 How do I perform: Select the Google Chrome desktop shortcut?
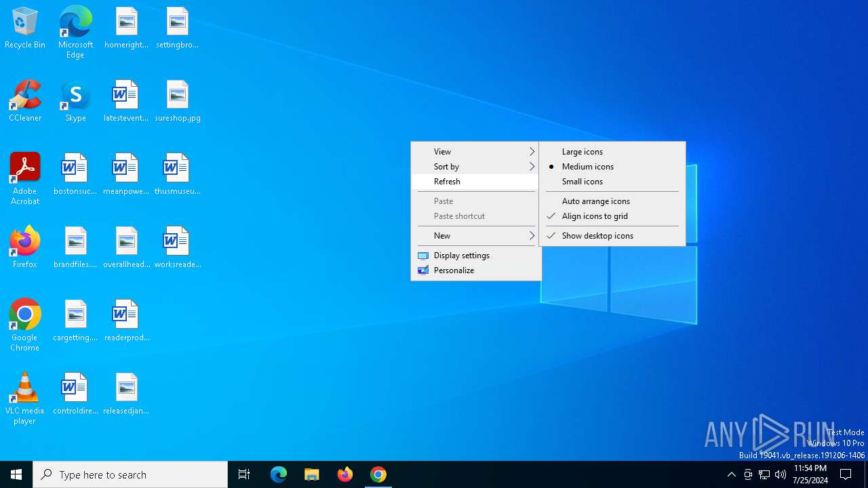point(25,325)
